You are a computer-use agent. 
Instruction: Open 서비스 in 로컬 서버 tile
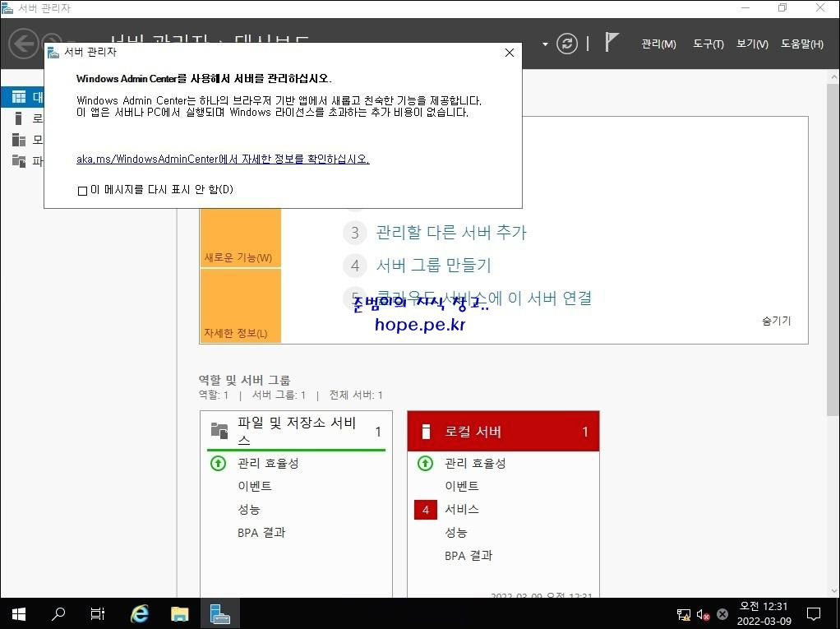pos(462,509)
